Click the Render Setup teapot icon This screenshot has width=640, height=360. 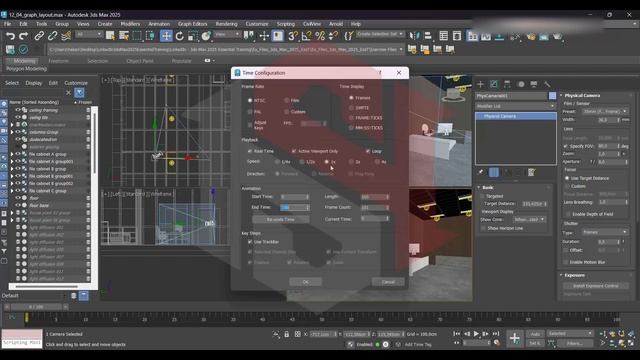(531, 36)
